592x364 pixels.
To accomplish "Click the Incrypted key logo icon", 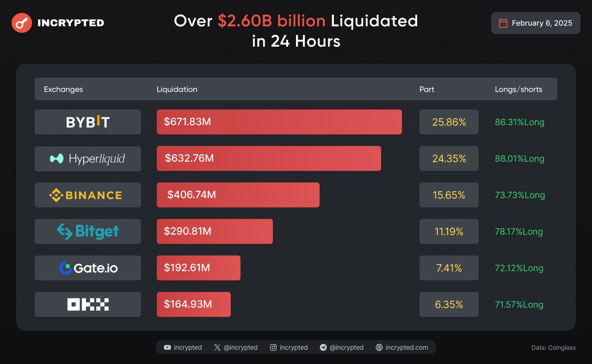I will 22,23.
